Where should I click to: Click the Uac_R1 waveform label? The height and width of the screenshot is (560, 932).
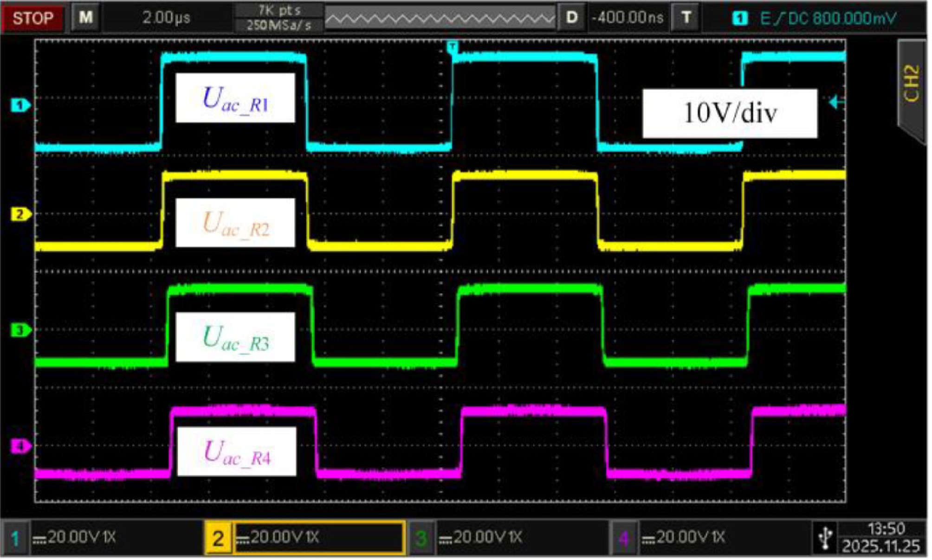tap(235, 98)
